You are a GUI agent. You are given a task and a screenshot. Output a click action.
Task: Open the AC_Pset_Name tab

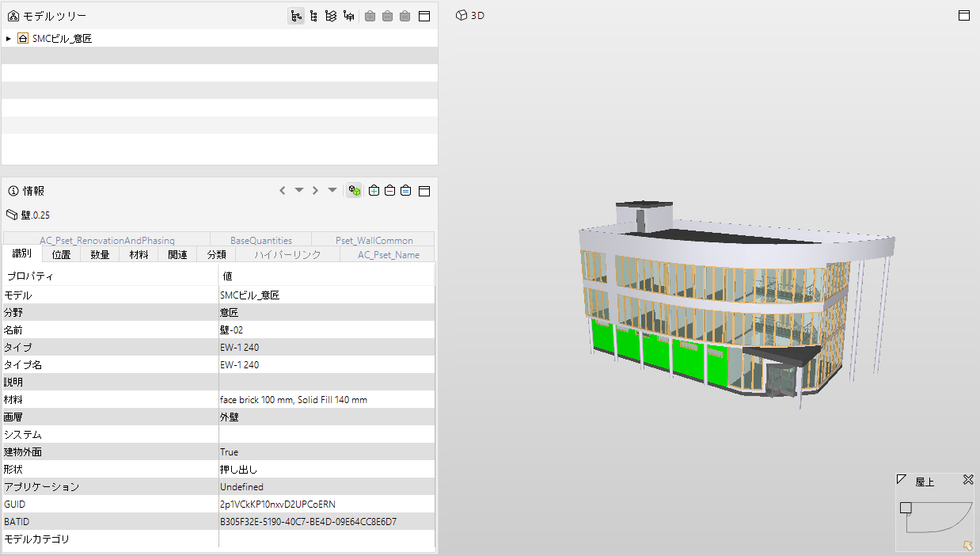(388, 254)
